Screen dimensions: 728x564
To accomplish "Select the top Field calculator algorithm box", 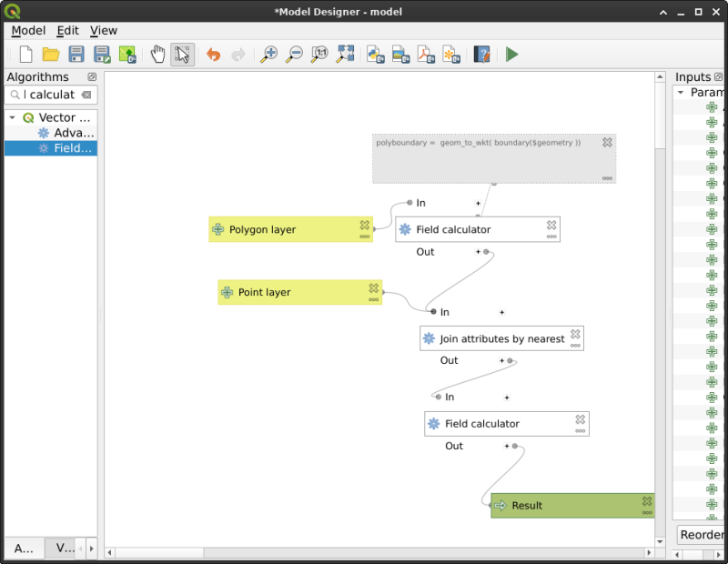I will (477, 229).
